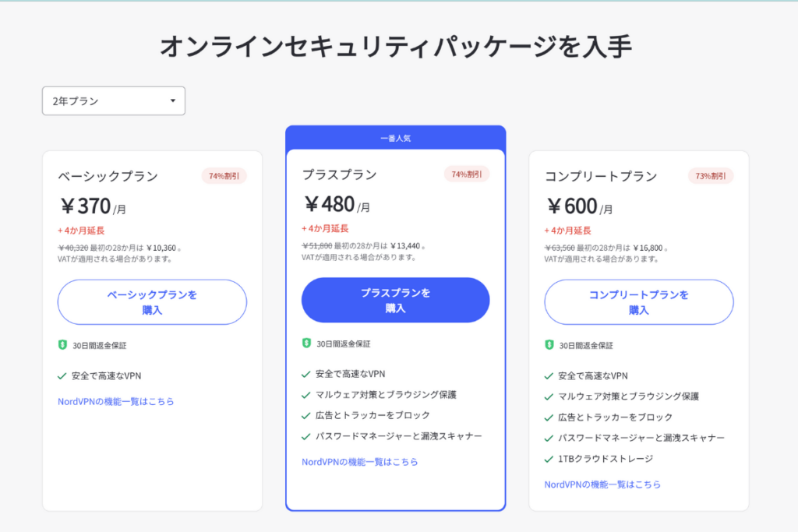
Task: Click the green shield icon in Complete plan
Action: coord(549,344)
